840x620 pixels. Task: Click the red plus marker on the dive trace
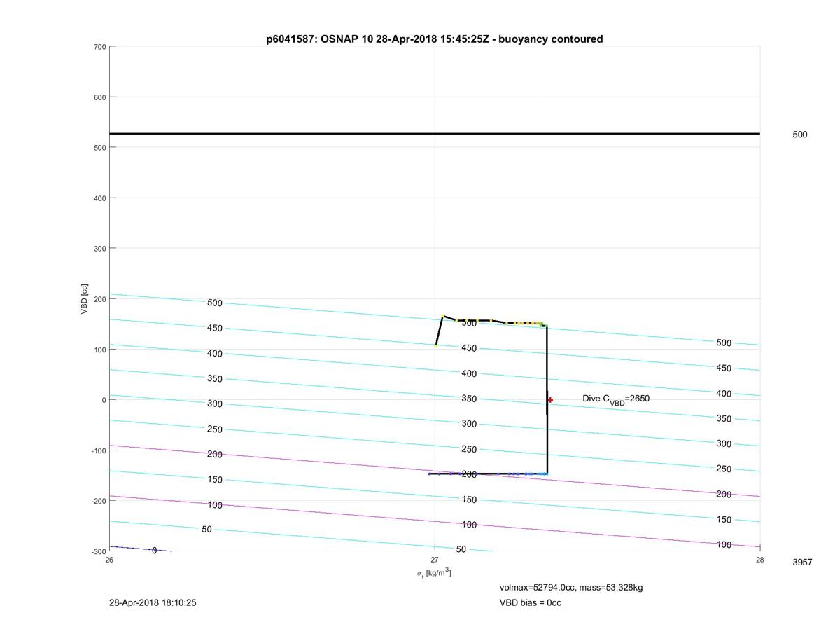coord(550,400)
